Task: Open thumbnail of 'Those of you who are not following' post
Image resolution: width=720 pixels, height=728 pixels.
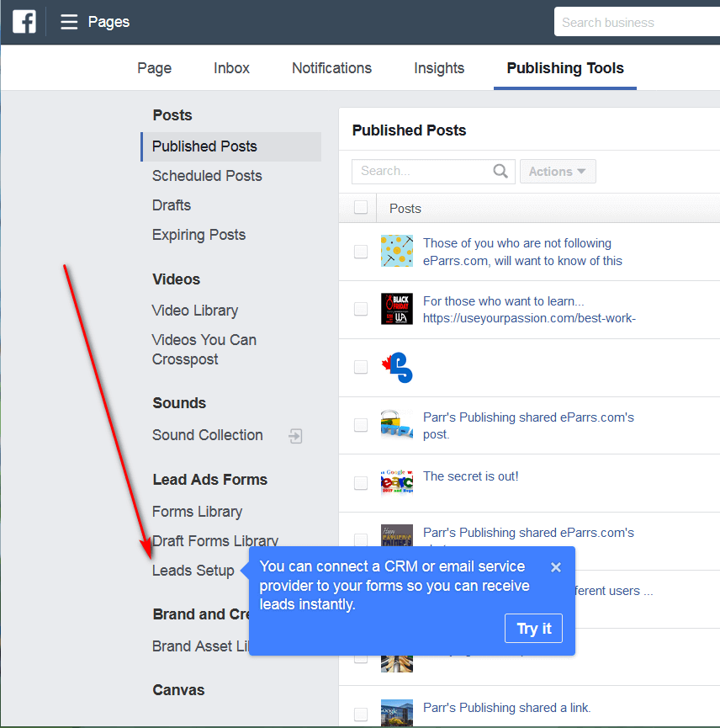Action: (397, 251)
